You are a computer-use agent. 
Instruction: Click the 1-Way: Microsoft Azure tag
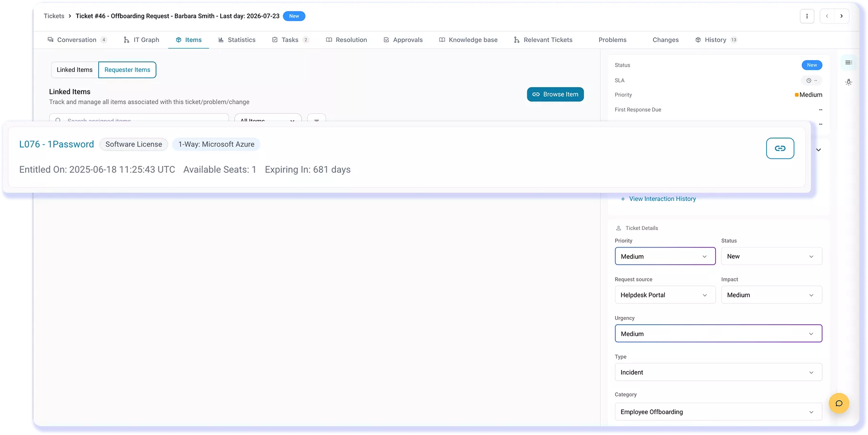(x=216, y=144)
